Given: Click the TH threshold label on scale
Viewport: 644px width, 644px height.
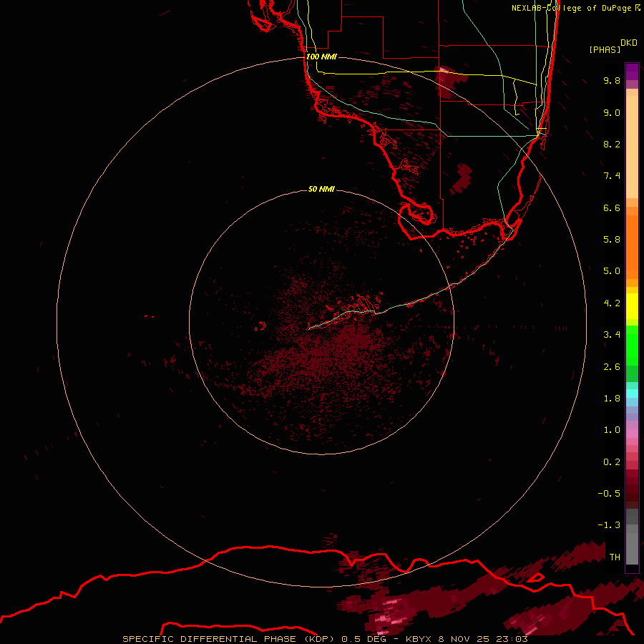Looking at the screenshot, I should click(x=615, y=557).
